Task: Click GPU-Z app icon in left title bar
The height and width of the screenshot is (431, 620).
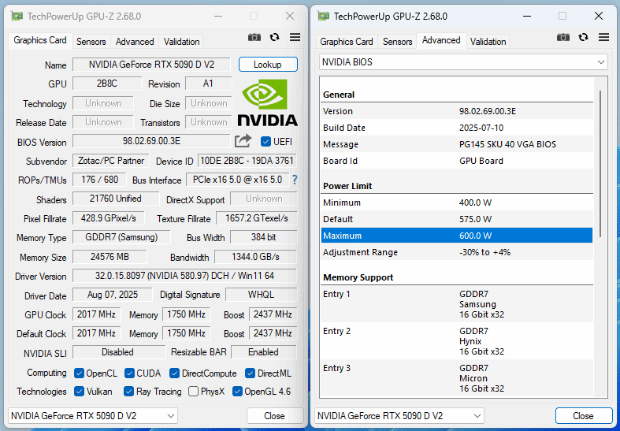Action: click(x=17, y=16)
